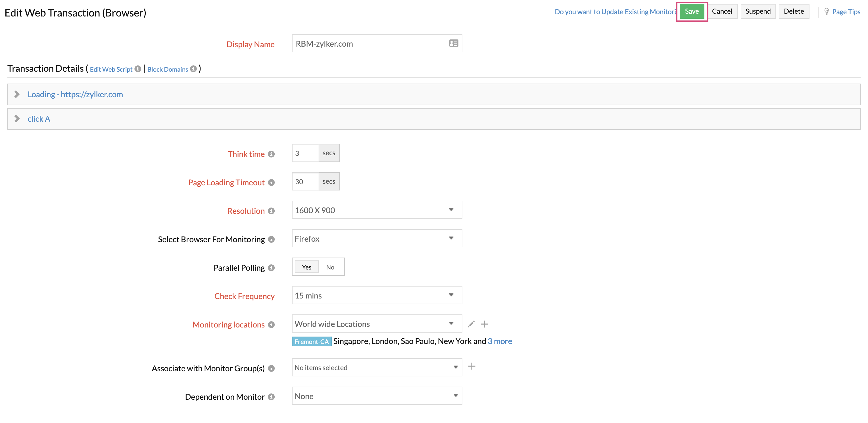Click the Page Loading Timeout input field
This screenshot has width=868, height=423.
(x=305, y=181)
